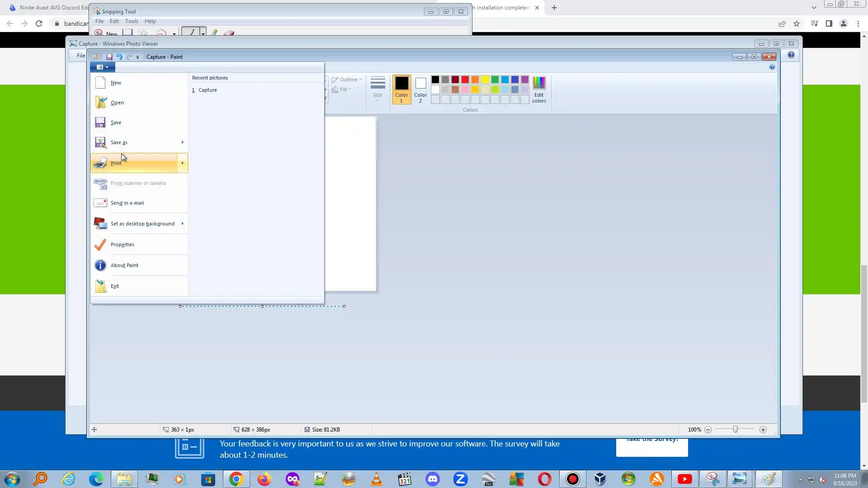Open Discord from the taskbar
The width and height of the screenshot is (868, 488).
click(x=433, y=479)
